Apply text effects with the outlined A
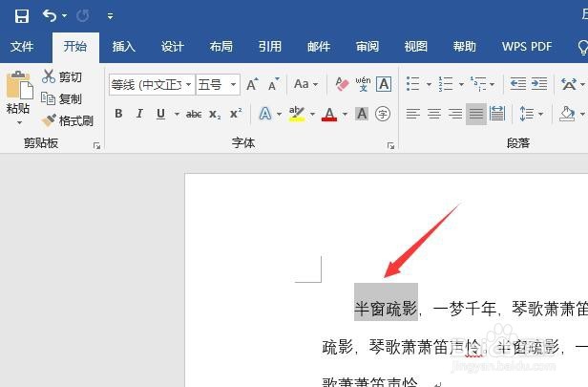This screenshot has width=588, height=387. [x=265, y=114]
